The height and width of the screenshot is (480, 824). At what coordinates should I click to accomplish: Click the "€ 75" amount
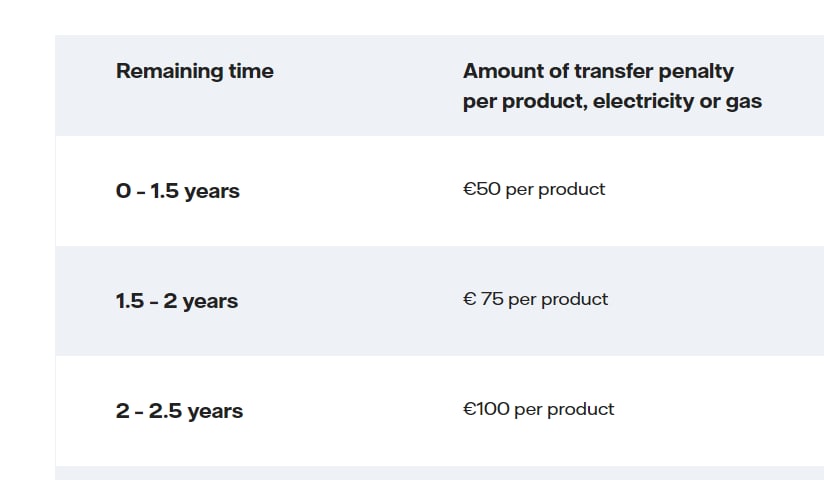click(483, 299)
